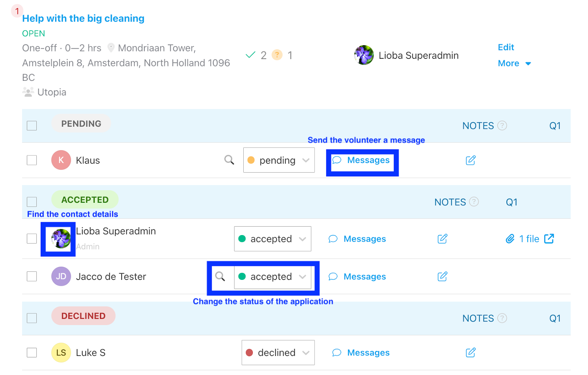Select all in the Accepted group checkbox

pyautogui.click(x=32, y=202)
